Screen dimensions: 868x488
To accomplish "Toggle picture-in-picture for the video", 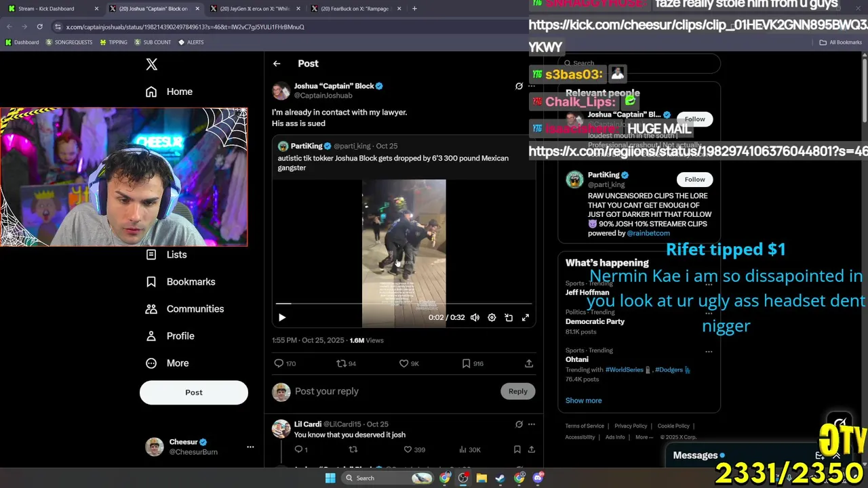I will (509, 317).
